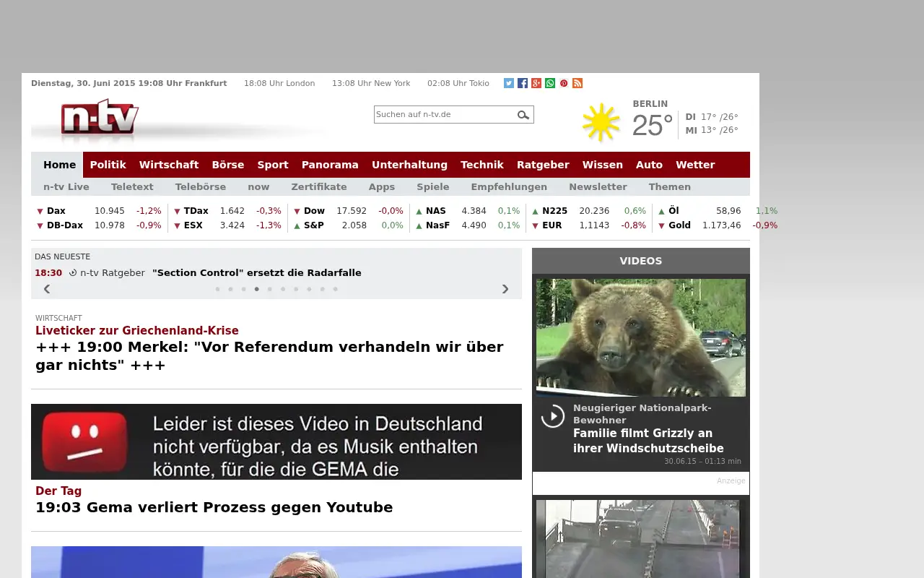Open the Wetter section
Image resolution: width=924 pixels, height=578 pixels.
695,165
